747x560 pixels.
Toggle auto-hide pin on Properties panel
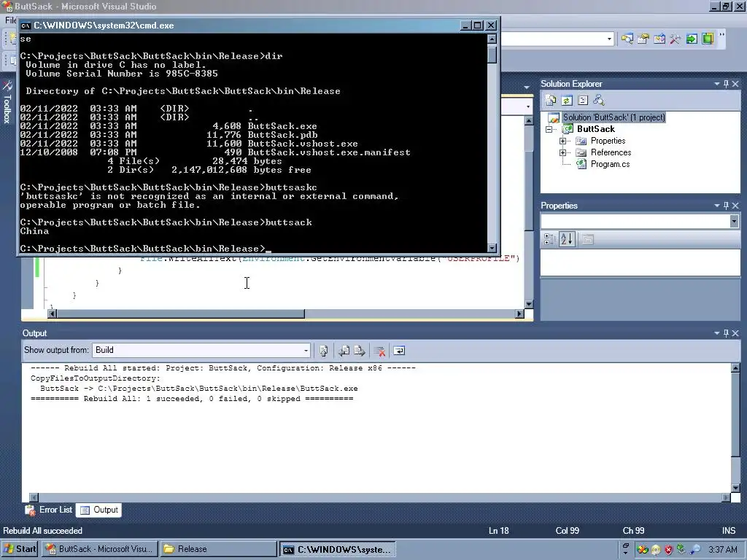click(726, 206)
